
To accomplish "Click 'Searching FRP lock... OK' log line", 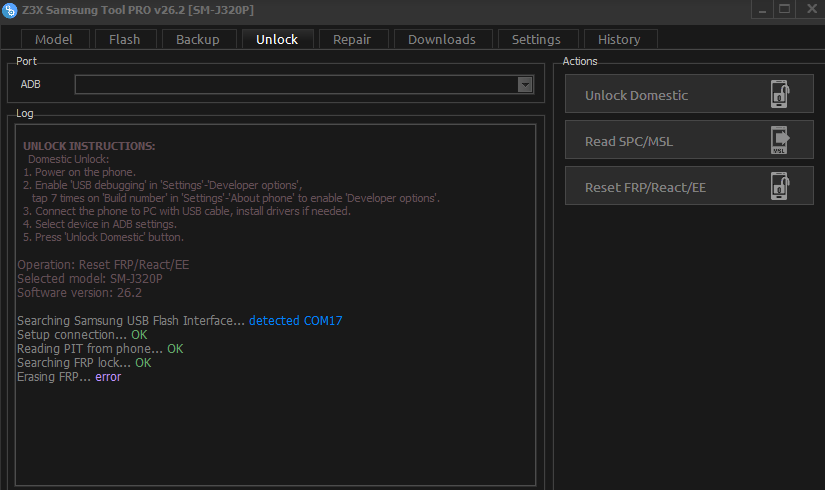I will click(x=84, y=363).
